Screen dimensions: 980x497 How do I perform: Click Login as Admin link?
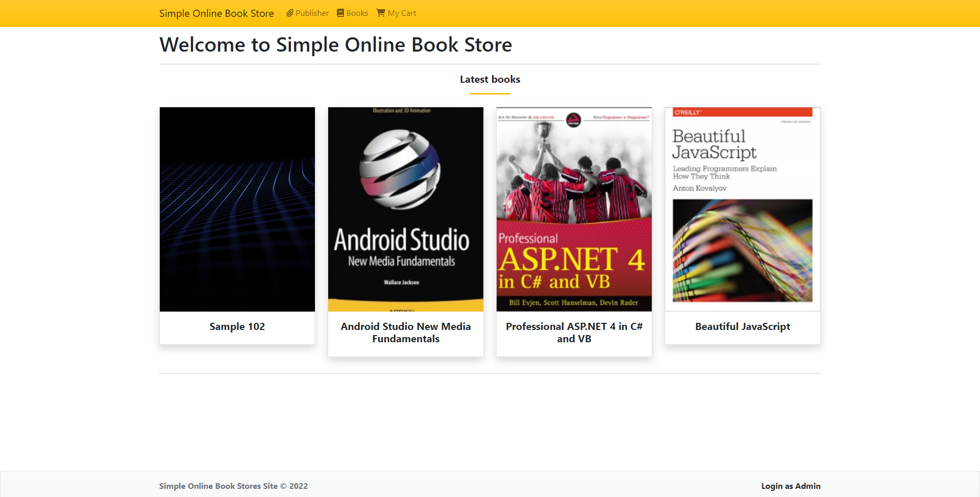pos(791,486)
